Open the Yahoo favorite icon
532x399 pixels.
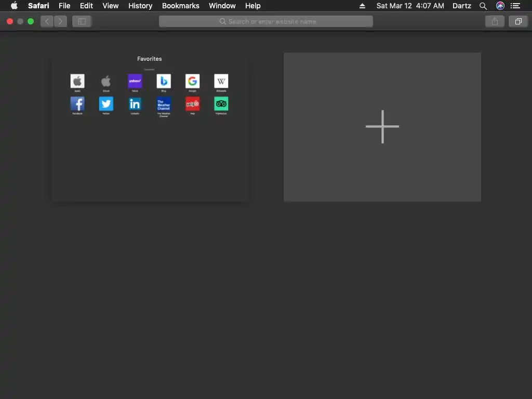(x=135, y=81)
